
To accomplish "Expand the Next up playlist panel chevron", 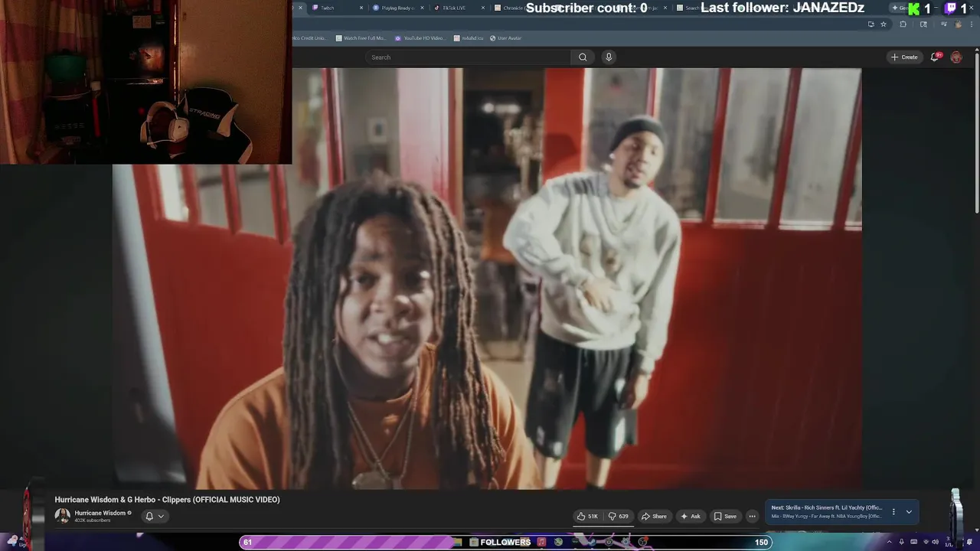I will [909, 512].
